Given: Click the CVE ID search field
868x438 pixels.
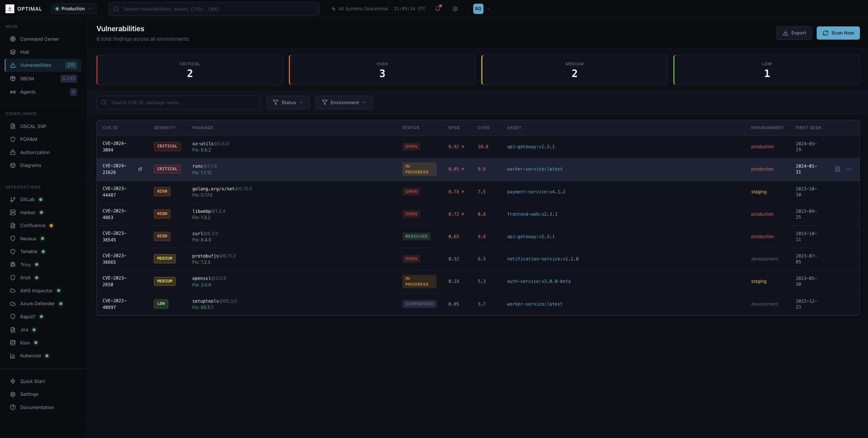Looking at the screenshot, I should [179, 102].
